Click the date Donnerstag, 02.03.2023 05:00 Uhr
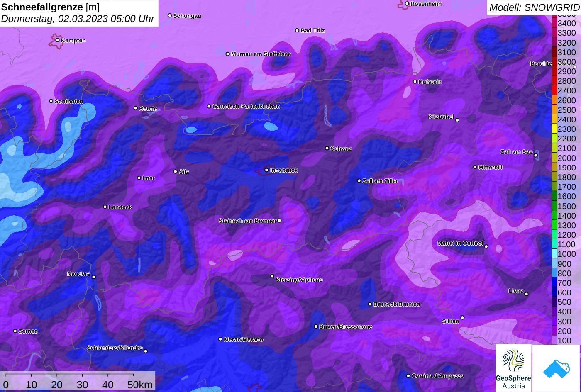 click(78, 19)
